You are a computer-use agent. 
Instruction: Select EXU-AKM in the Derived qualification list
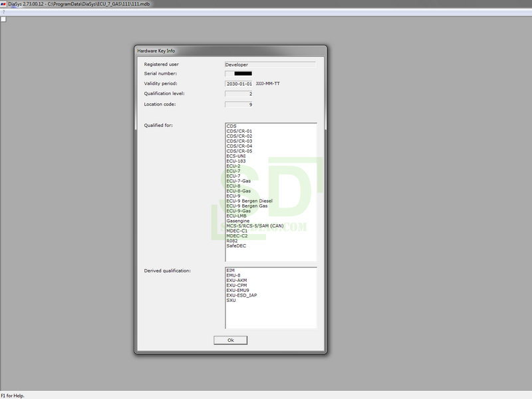(237, 280)
